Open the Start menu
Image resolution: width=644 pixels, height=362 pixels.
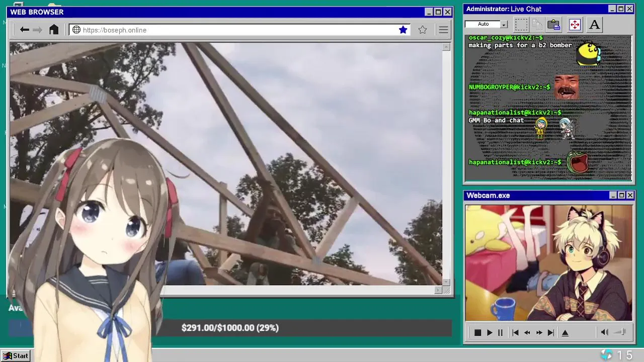[x=16, y=356]
